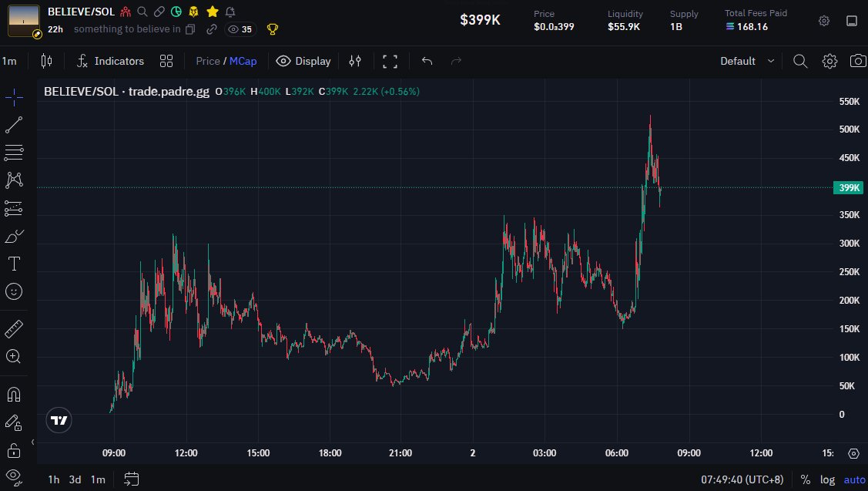Hide all drawings with eye icon
Viewport: 868px width, 491px height.
click(14, 477)
